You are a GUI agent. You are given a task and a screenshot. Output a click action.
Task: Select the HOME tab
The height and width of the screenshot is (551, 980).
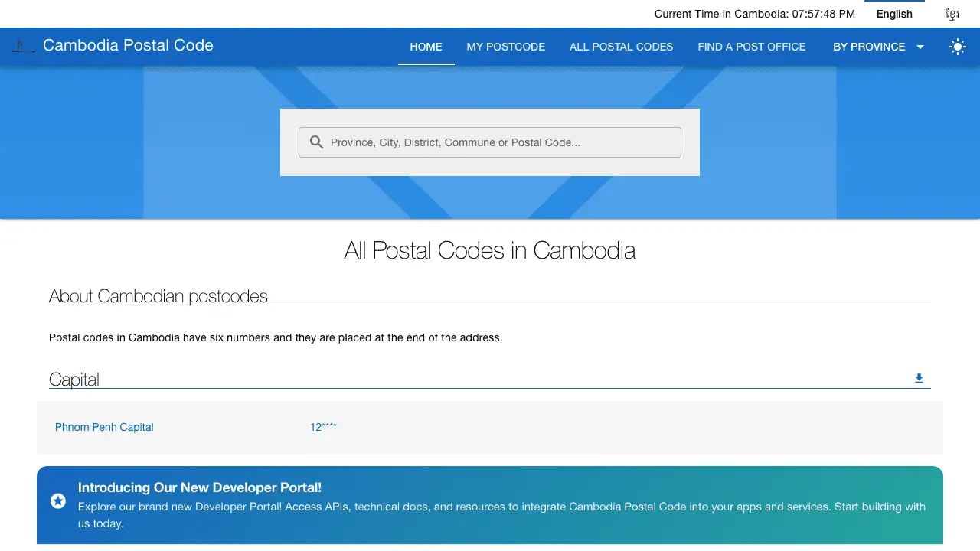click(x=426, y=47)
